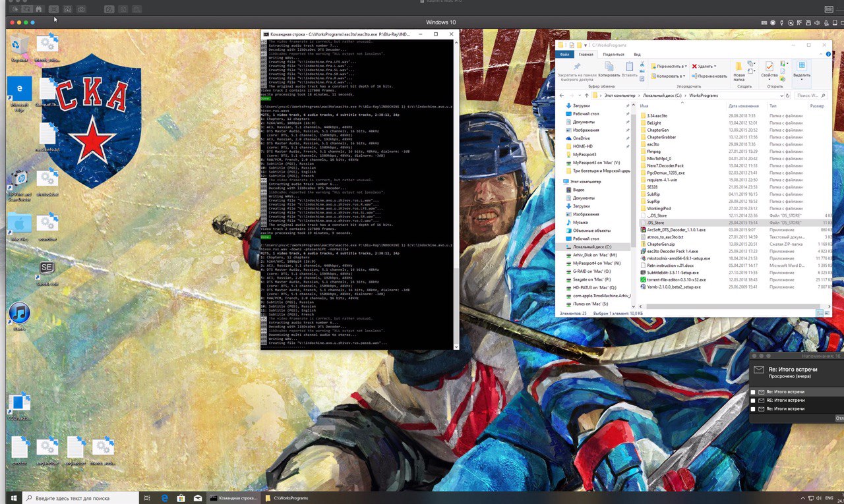Launch Edge from the taskbar

coord(164,498)
